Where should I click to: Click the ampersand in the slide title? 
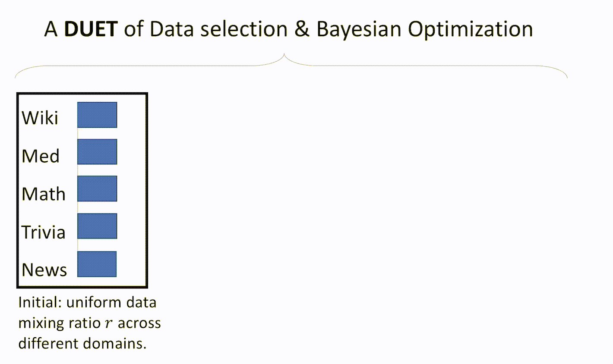(x=302, y=29)
